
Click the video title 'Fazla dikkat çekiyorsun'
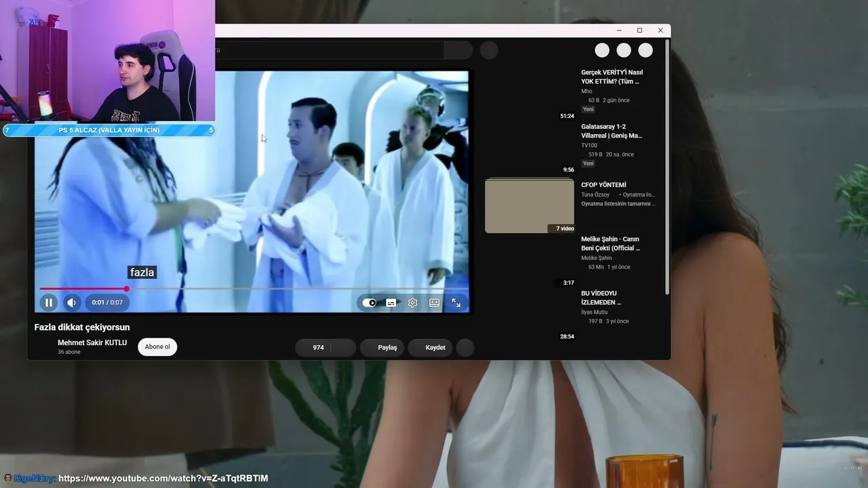tap(82, 327)
